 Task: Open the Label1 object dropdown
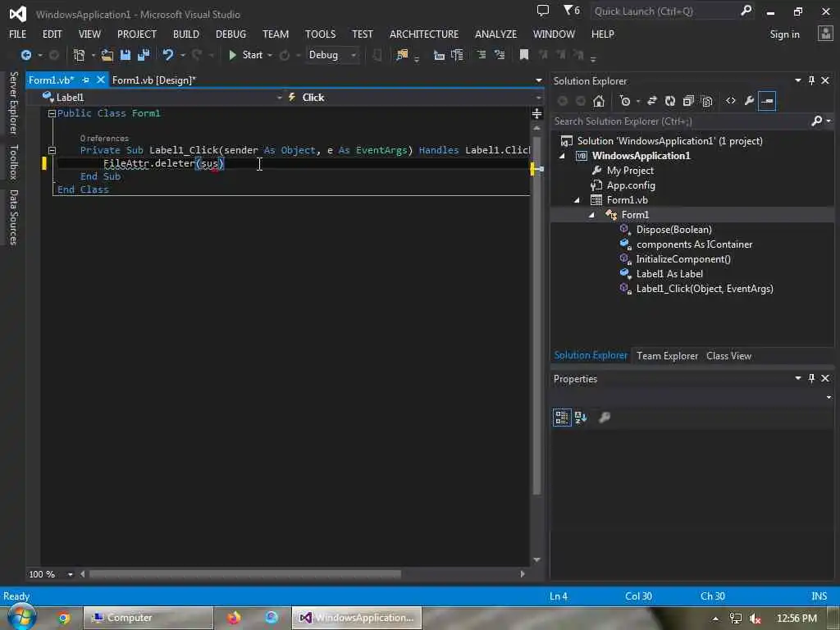[x=280, y=98]
